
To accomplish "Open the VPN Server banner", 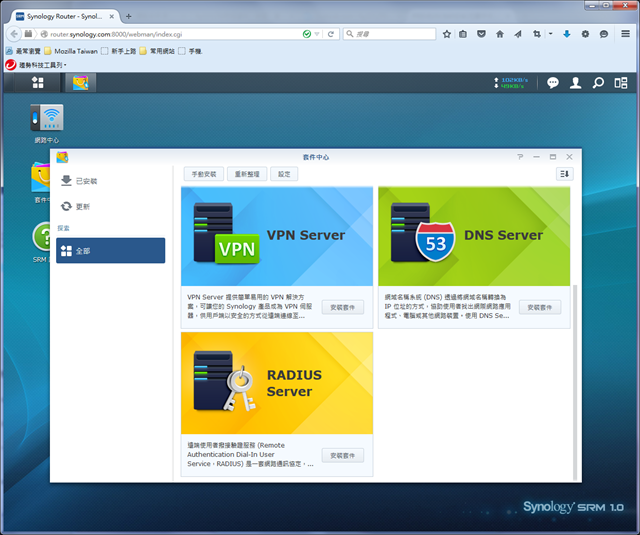I will coord(277,236).
